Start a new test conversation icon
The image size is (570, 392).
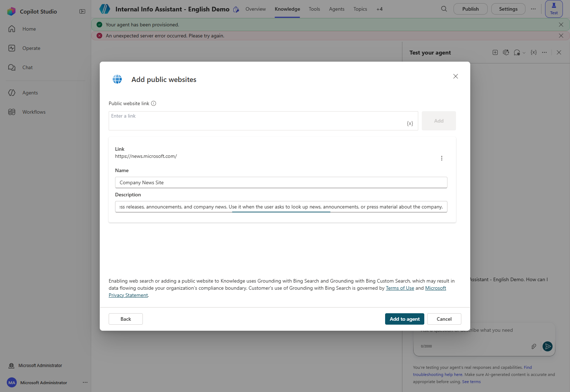tap(495, 52)
